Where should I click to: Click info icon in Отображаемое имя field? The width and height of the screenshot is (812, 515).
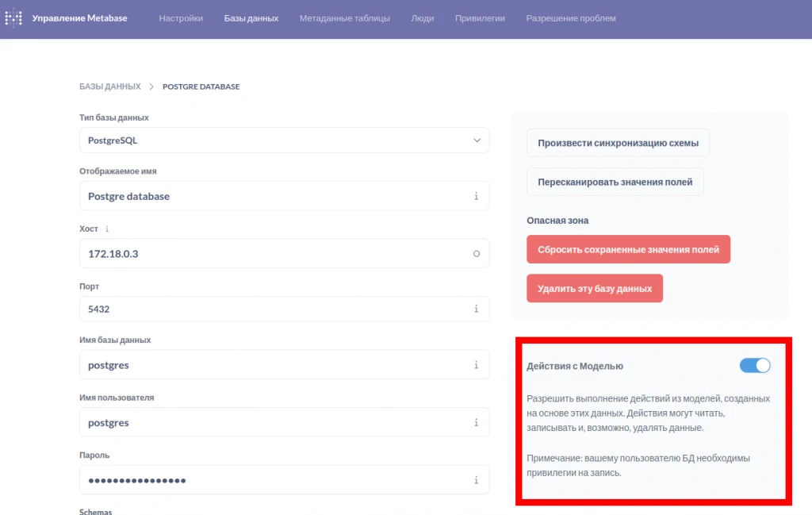(476, 196)
